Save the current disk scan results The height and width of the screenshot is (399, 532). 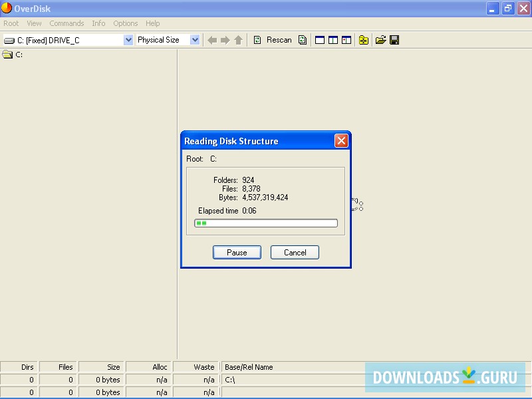[394, 40]
